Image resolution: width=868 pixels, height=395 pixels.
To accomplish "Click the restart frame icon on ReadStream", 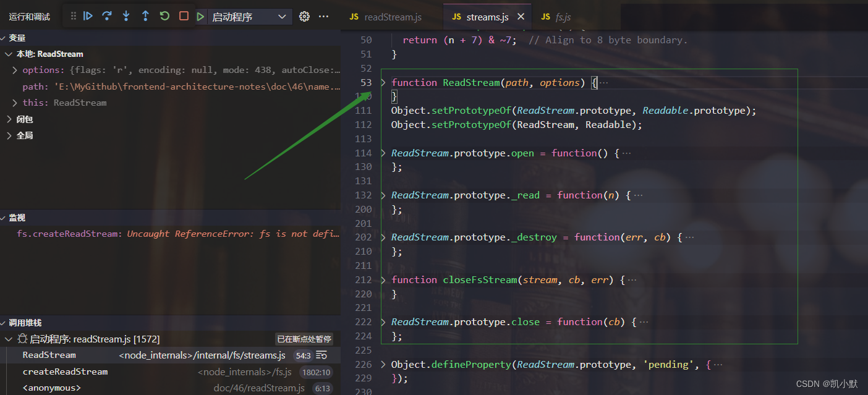I will [x=321, y=355].
